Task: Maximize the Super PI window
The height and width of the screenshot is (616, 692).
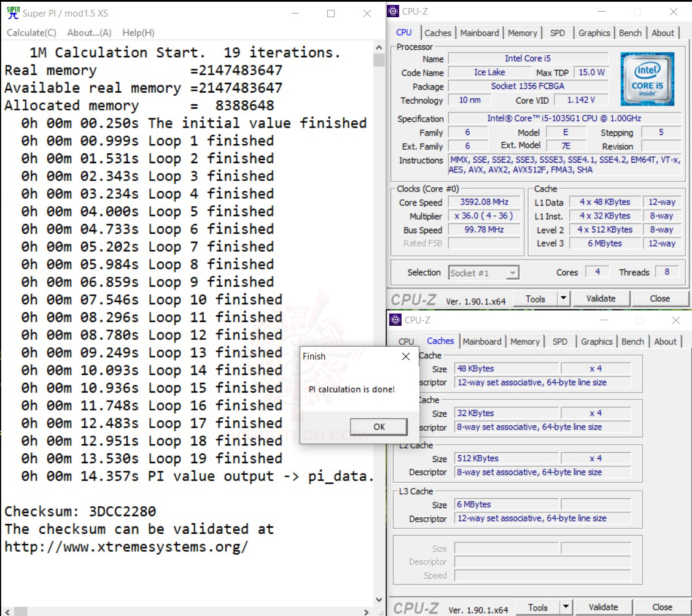Action: click(x=331, y=13)
